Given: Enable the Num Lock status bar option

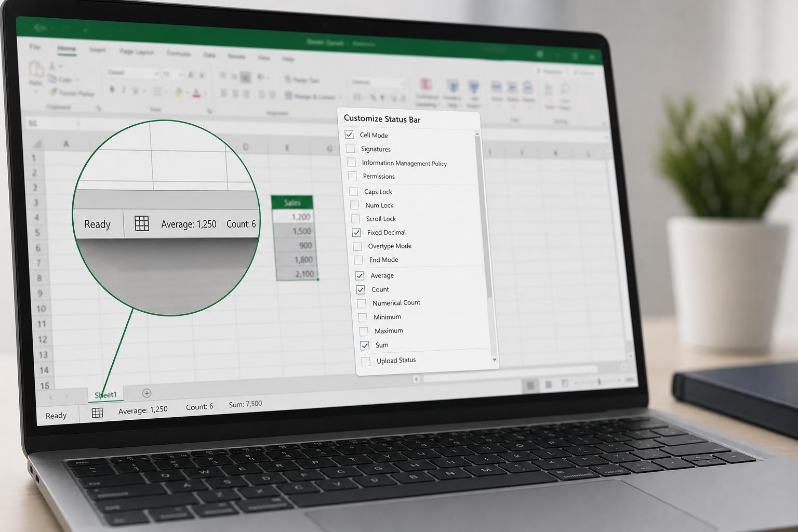Looking at the screenshot, I should pyautogui.click(x=354, y=205).
